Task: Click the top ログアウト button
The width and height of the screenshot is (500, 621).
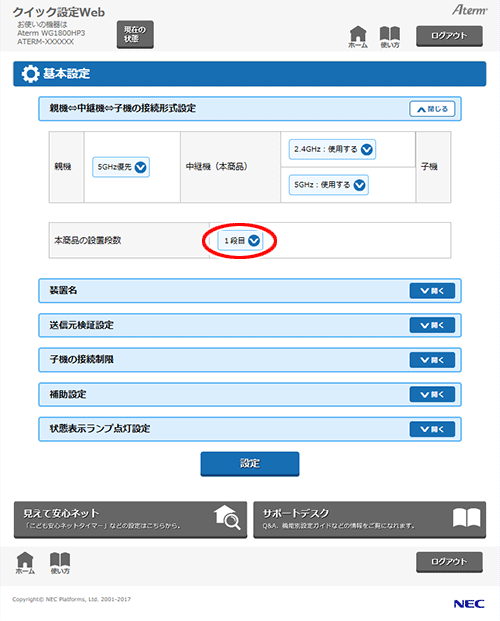Action: coord(449,36)
